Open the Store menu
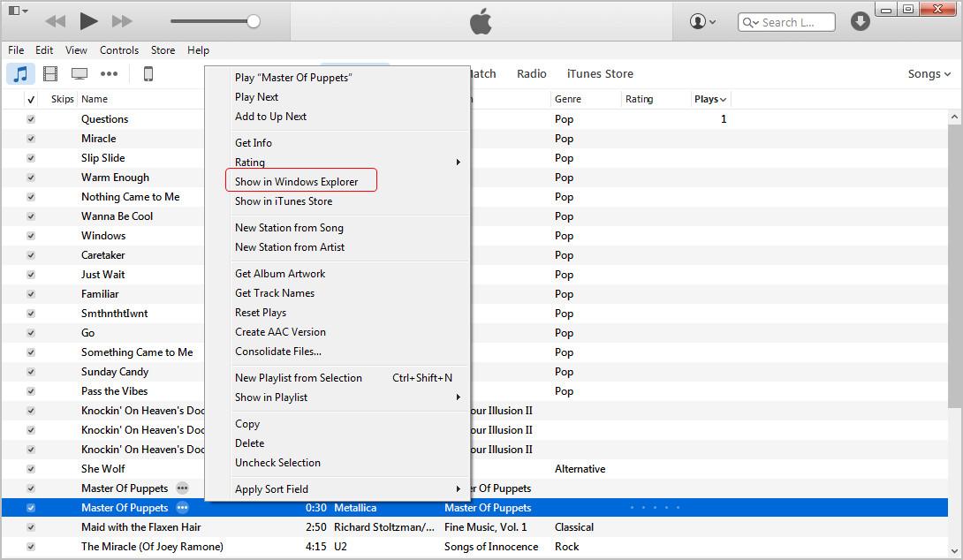This screenshot has height=560, width=963. [x=163, y=50]
